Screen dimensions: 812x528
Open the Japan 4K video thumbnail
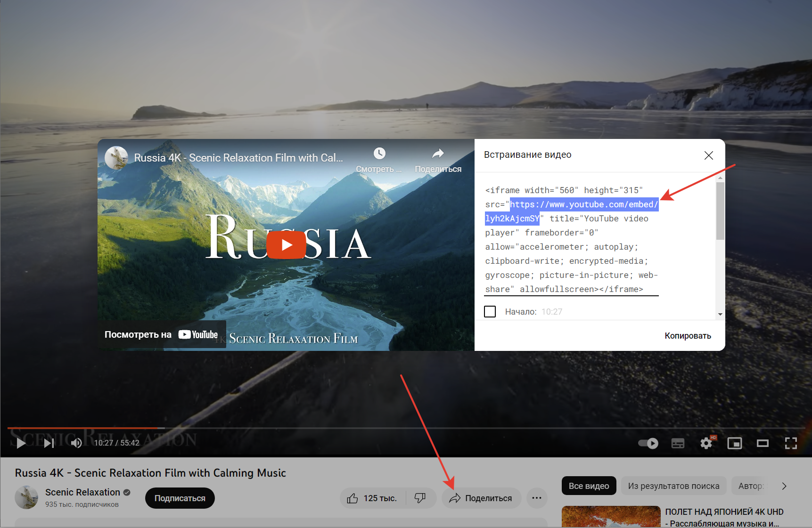point(611,517)
